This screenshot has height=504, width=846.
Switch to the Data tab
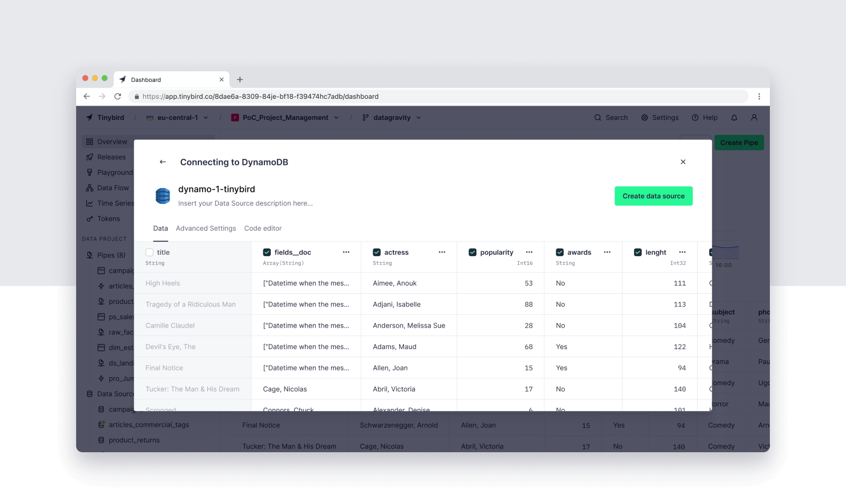[161, 229]
